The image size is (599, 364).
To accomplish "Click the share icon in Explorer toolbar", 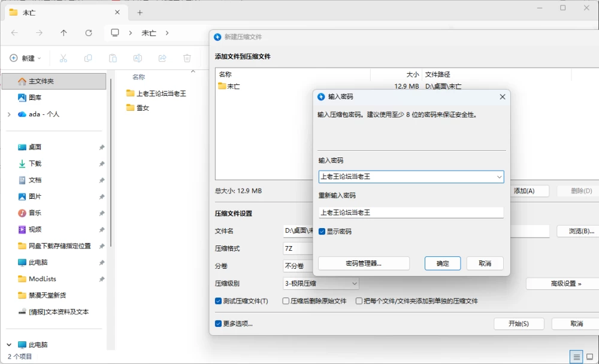I will 162,58.
